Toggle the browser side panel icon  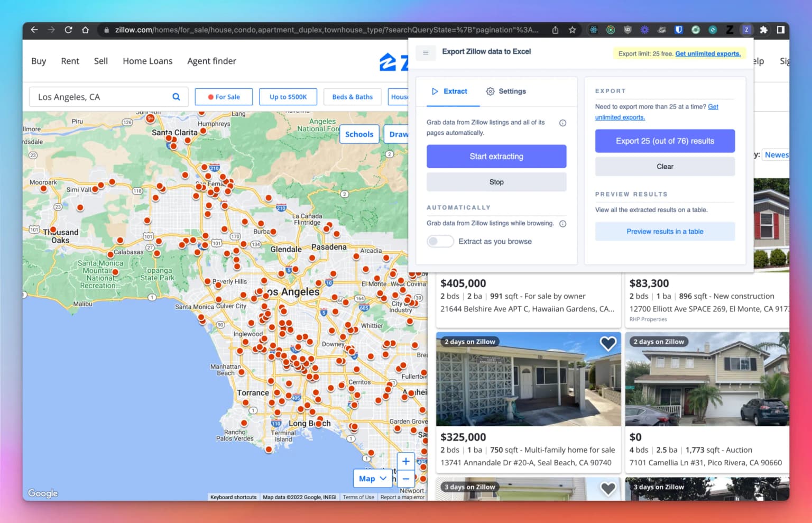780,30
